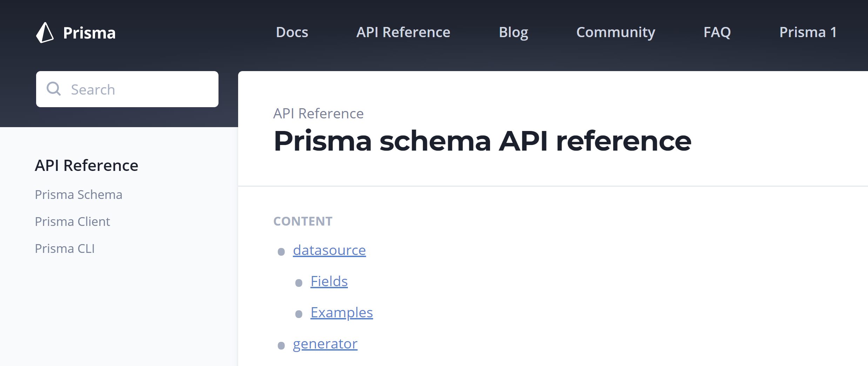
Task: Click the magnifying glass search icon
Action: [54, 89]
